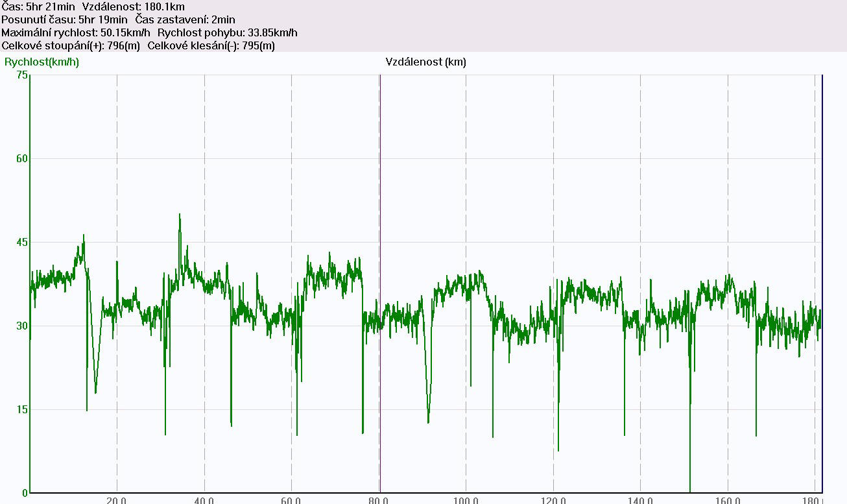Click the "Čas zastavení: 2min" value

click(x=185, y=20)
